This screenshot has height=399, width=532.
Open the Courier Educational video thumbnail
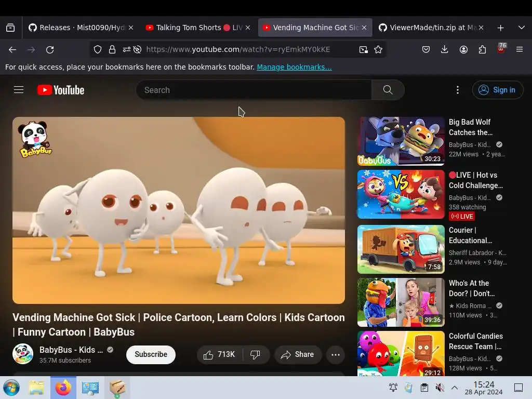point(401,249)
